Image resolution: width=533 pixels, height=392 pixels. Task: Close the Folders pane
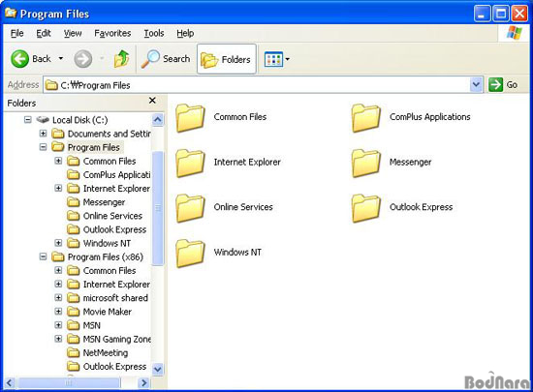(152, 100)
